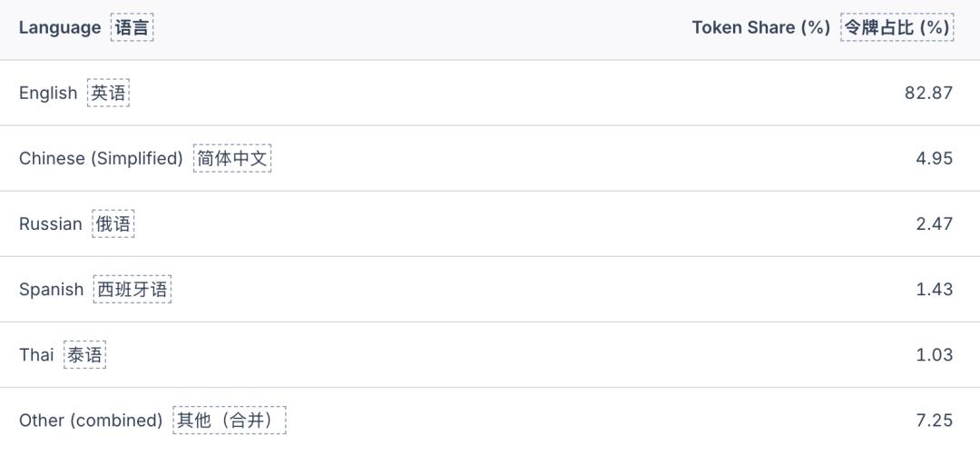Click the 2.47 token share value
Screen dimensions: 980x456
[x=934, y=223]
